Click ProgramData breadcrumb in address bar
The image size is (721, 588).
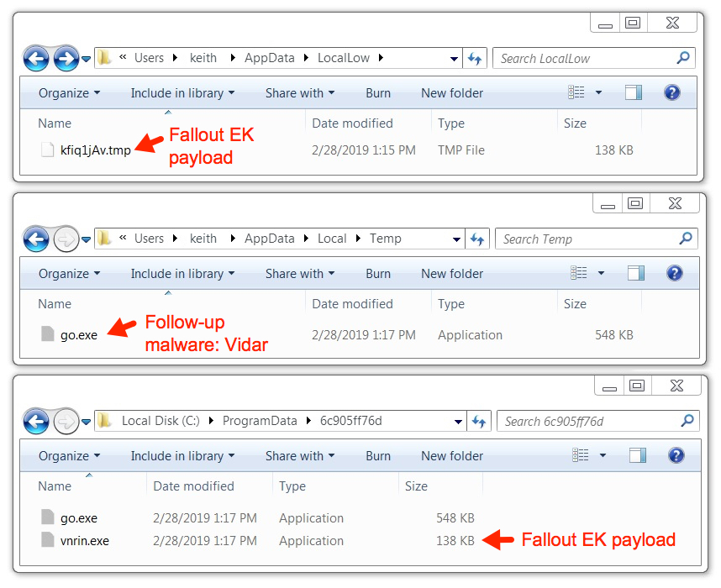pos(260,421)
